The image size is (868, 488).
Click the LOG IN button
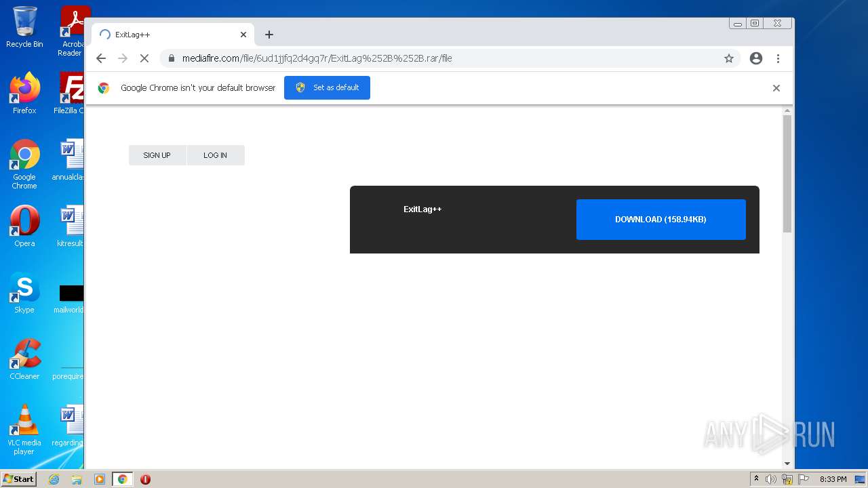216,155
